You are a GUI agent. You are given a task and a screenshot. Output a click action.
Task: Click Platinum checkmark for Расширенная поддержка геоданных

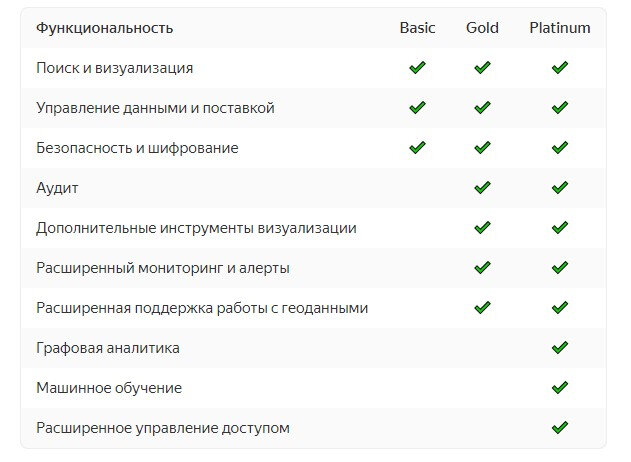click(560, 308)
